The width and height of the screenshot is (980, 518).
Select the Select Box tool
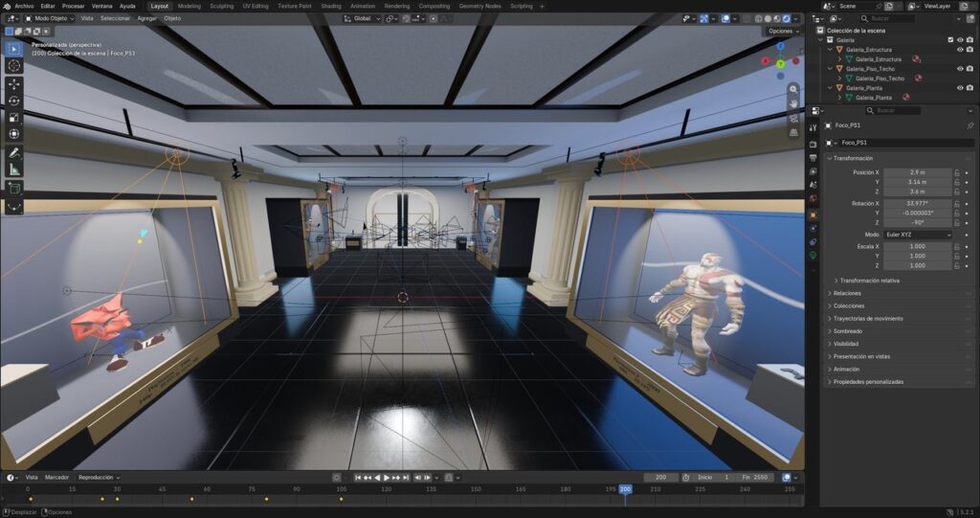click(13, 49)
